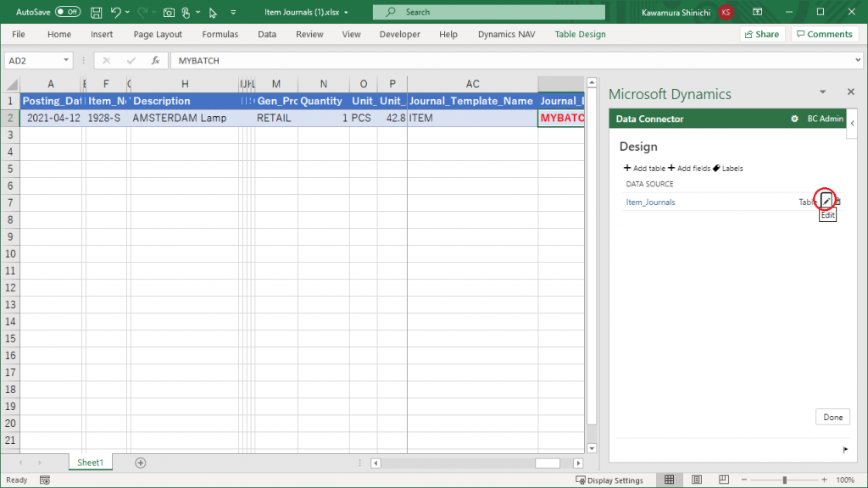This screenshot has width=868, height=488.
Task: Open the Page Layout tab
Action: click(x=158, y=34)
